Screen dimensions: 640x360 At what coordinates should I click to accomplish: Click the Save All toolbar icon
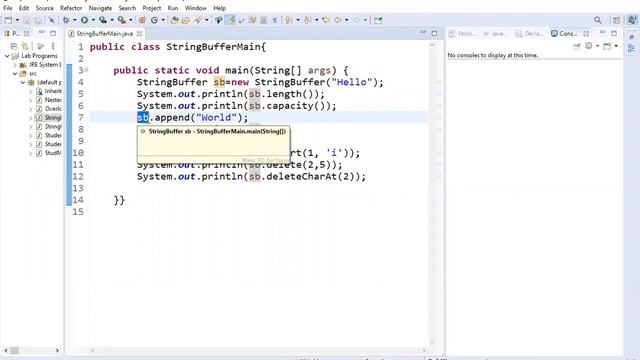click(x=38, y=20)
